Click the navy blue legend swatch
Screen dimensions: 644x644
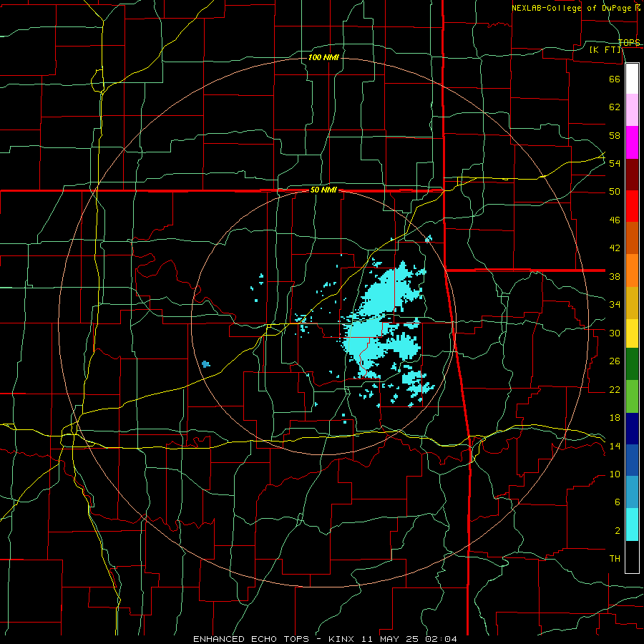(x=632, y=429)
